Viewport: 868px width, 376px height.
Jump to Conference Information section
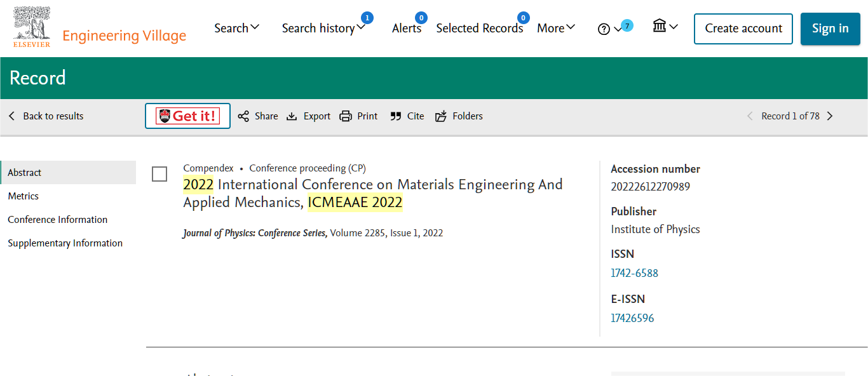coord(57,220)
